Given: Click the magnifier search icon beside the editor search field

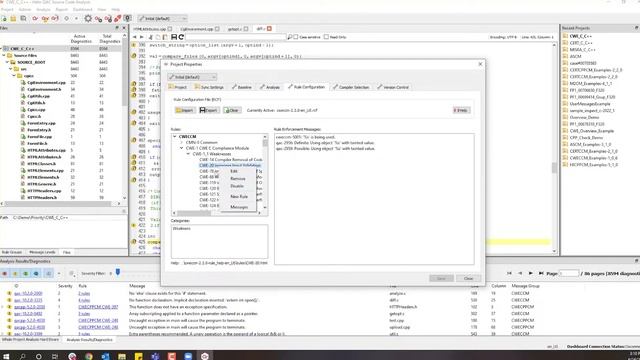Looking at the screenshot, I should tap(290, 37).
